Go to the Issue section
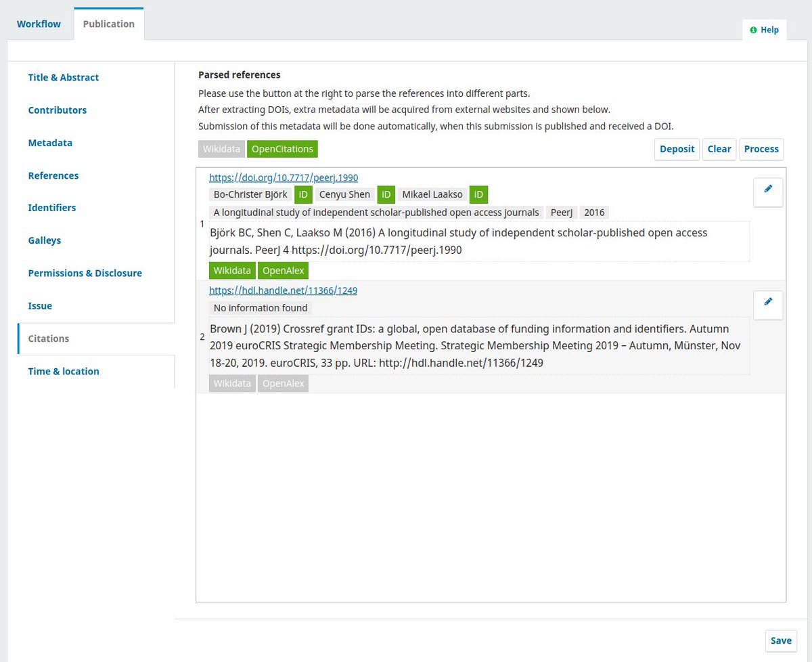This screenshot has height=662, width=812. (40, 306)
